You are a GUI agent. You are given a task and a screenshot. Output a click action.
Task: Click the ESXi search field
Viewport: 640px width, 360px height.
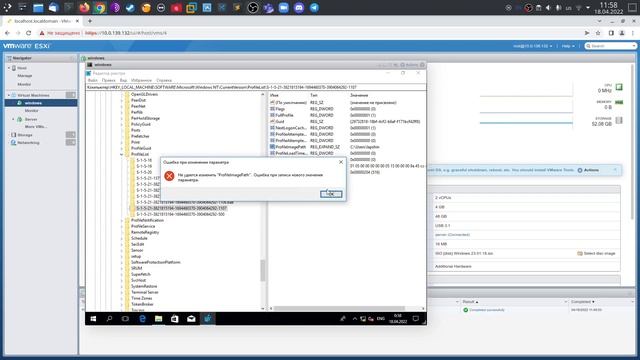click(611, 46)
